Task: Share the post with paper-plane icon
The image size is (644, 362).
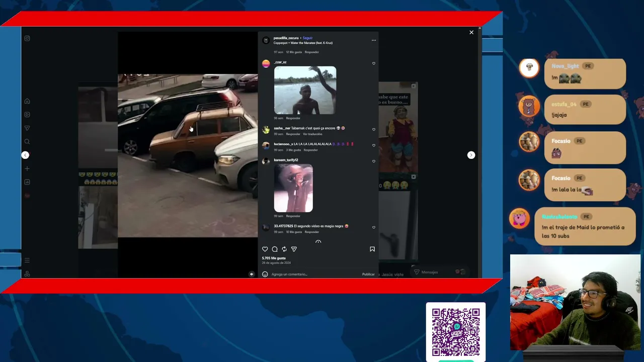Action: [294, 249]
